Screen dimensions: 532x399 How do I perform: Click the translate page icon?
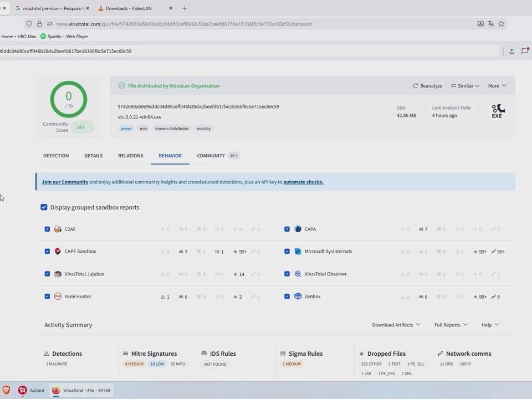(490, 24)
